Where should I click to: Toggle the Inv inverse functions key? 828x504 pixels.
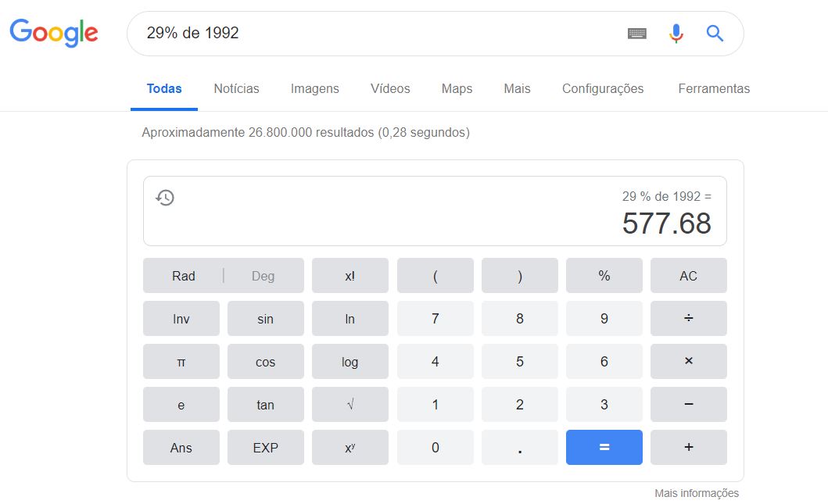pyautogui.click(x=181, y=318)
